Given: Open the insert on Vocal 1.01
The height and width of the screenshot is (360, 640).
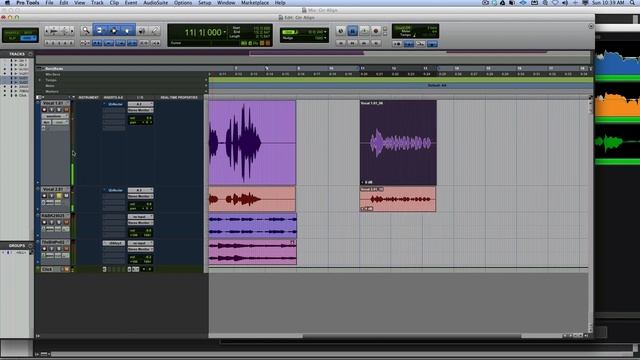Looking at the screenshot, I should coord(114,104).
